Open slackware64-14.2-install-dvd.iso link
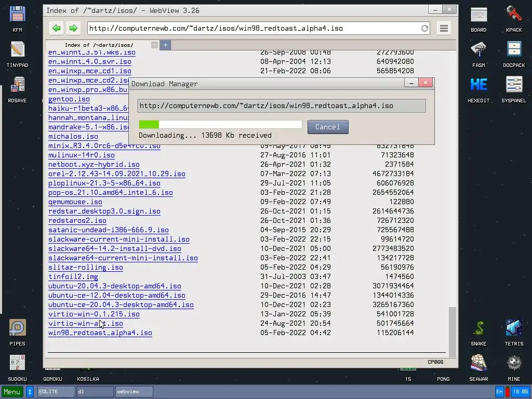This screenshot has width=532, height=399. point(115,249)
